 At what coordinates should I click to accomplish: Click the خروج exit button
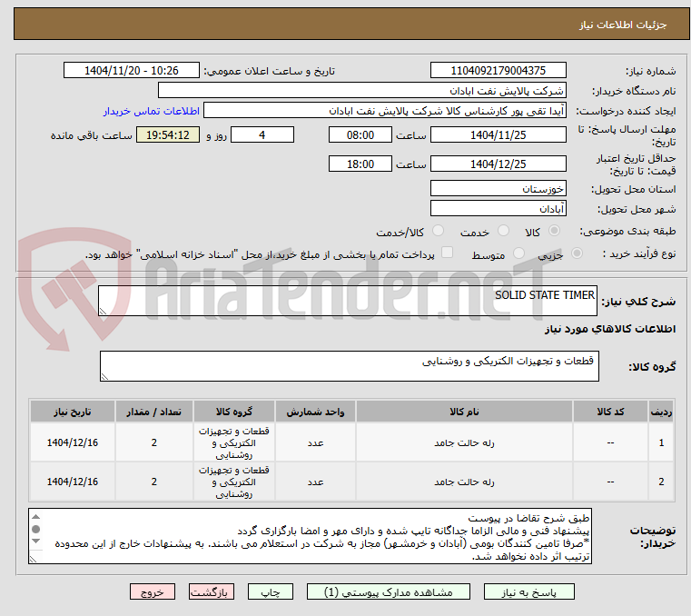coord(152,591)
